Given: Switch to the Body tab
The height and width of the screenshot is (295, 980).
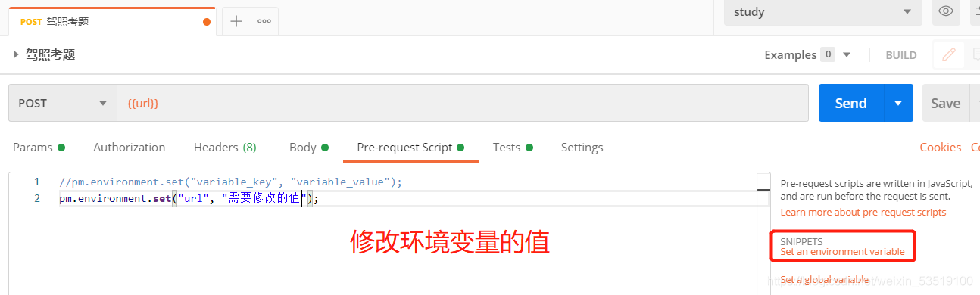Looking at the screenshot, I should (x=308, y=147).
